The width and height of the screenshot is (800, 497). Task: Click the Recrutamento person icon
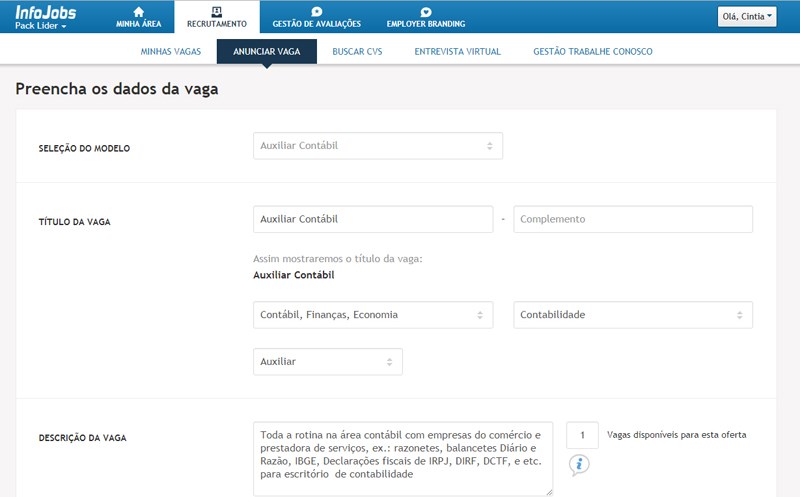click(x=216, y=12)
